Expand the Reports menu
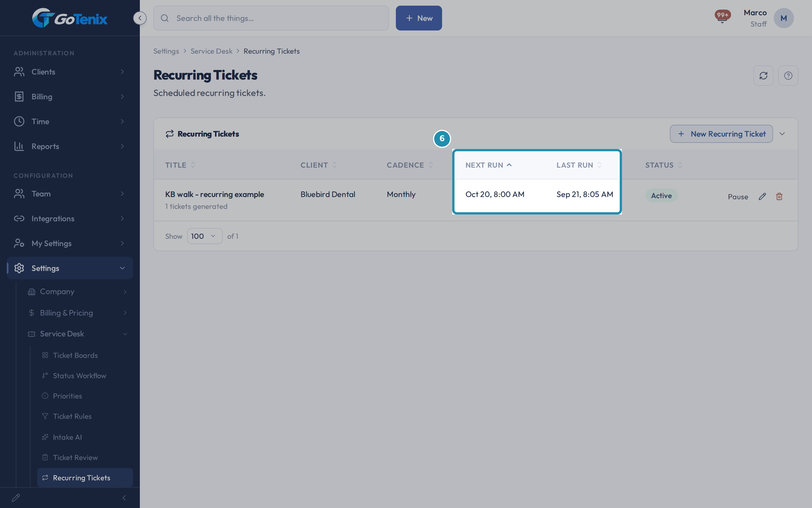 coord(70,146)
